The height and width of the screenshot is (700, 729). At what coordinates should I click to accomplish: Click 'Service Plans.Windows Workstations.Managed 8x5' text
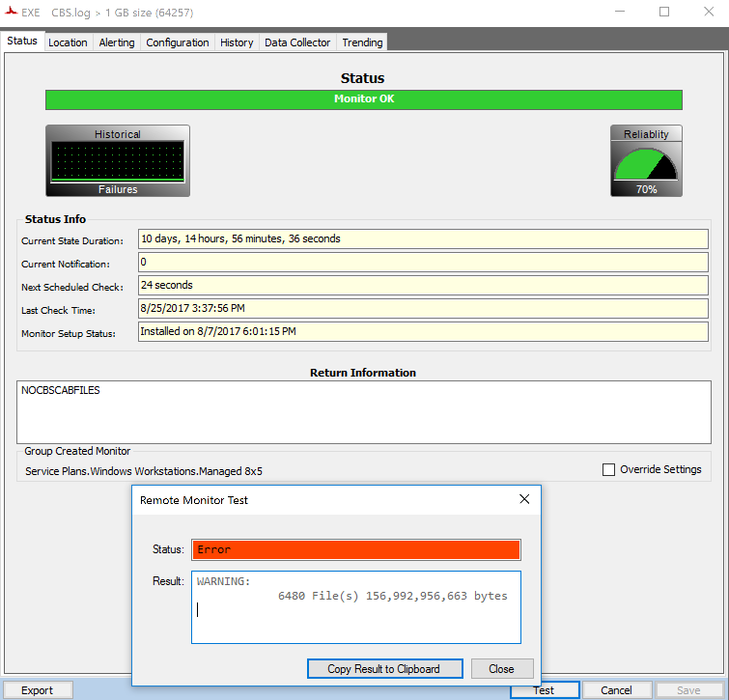(x=144, y=471)
